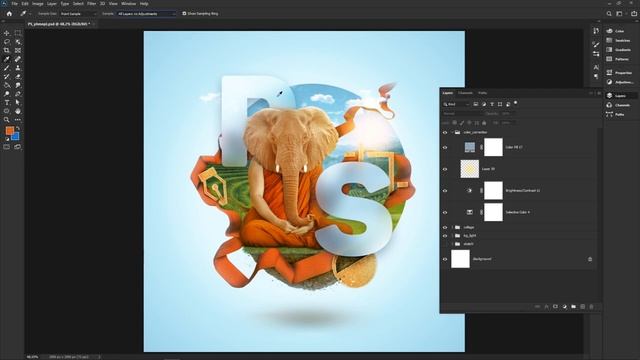Viewport: 640px width, 360px height.
Task: Select the Horizontal Type tool
Action: (x=7, y=102)
